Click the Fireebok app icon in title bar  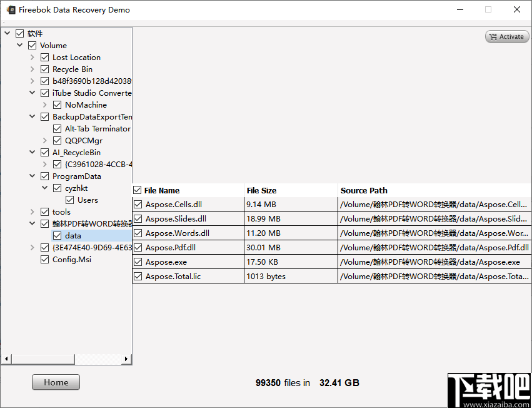(10, 9)
